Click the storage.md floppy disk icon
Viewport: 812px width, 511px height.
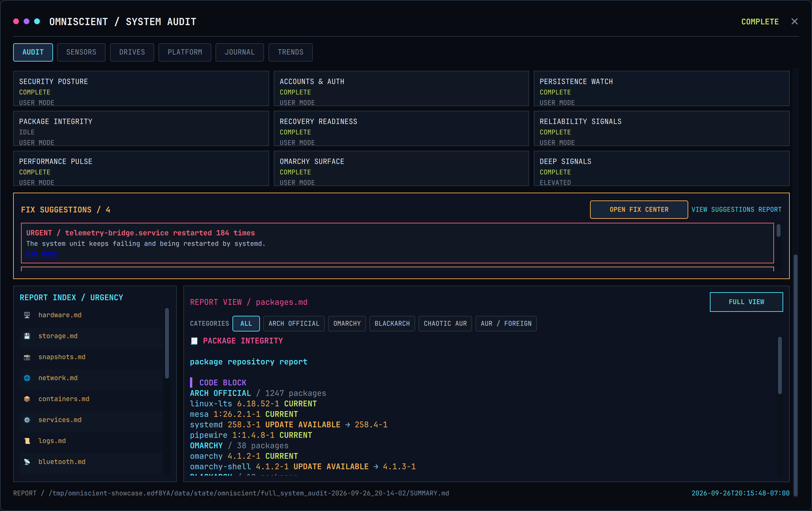(27, 336)
